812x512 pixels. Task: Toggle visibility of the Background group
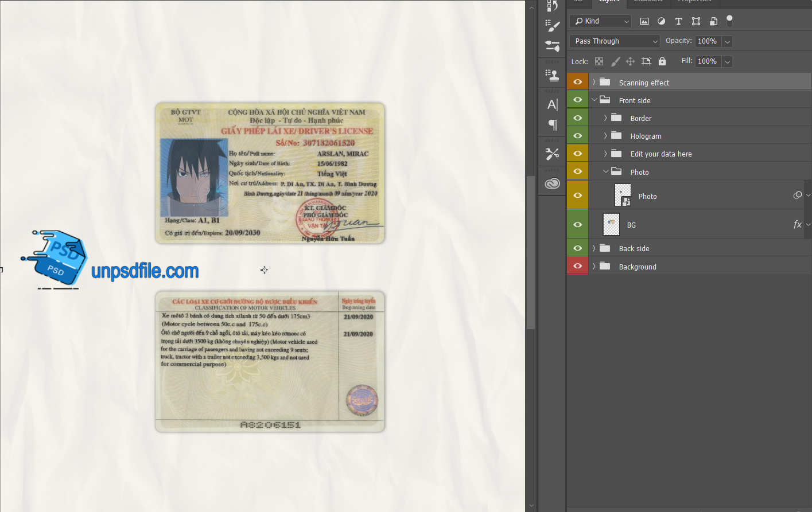coord(577,266)
